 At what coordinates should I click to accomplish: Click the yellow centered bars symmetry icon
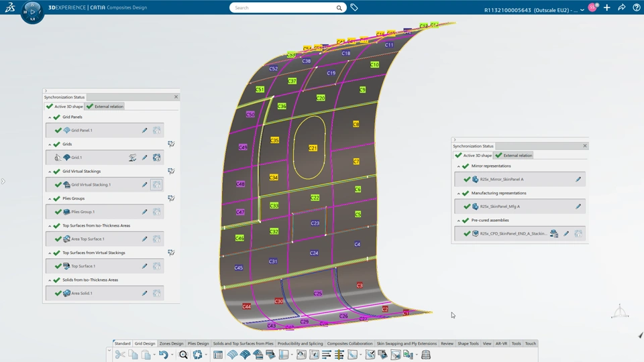[339, 355]
